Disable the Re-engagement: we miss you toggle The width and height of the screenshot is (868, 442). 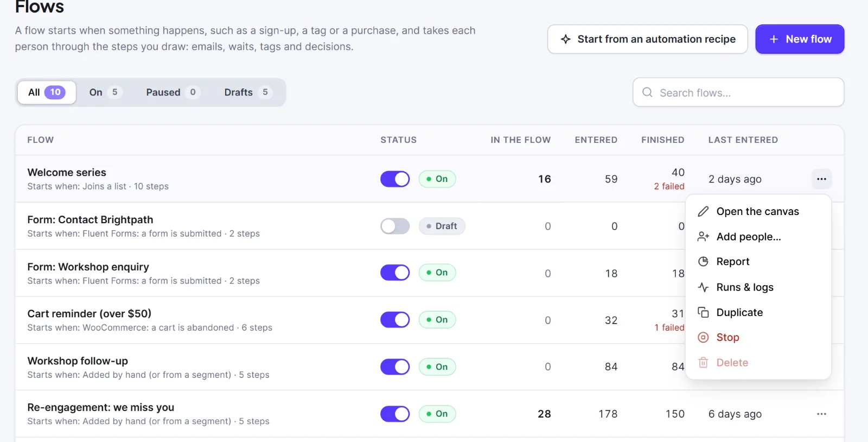[395, 414]
